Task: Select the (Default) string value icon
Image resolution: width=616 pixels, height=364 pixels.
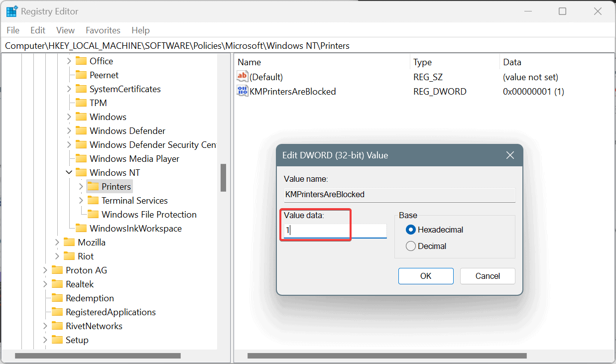Action: [x=243, y=77]
